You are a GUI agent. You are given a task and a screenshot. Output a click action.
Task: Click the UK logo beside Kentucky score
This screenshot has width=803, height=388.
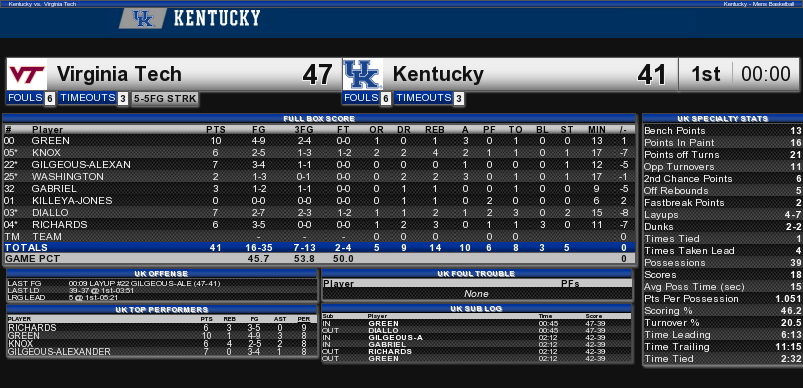click(363, 74)
